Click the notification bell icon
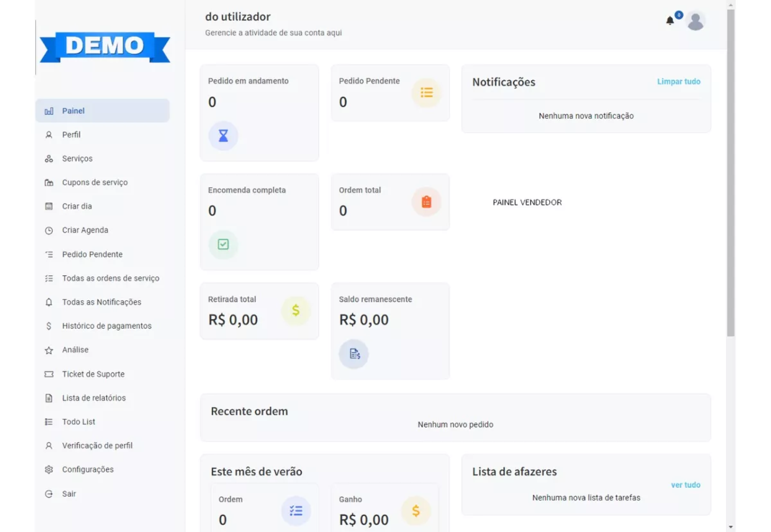 (669, 21)
